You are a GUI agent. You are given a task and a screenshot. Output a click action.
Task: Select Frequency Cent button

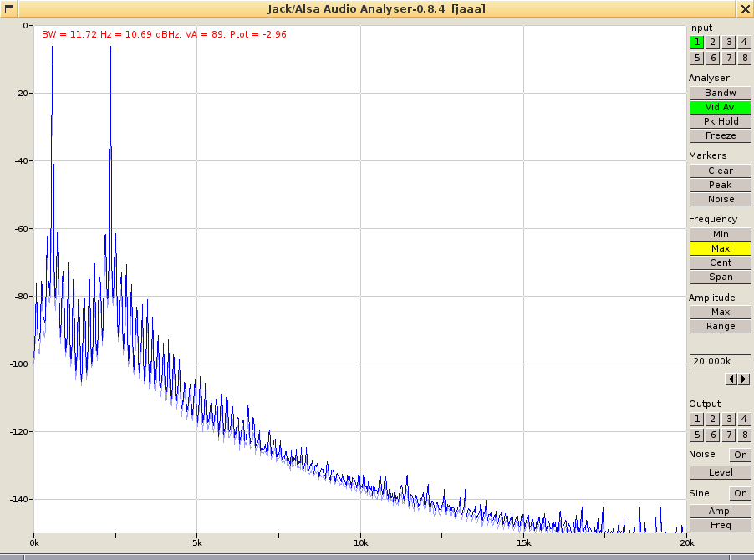coord(721,262)
